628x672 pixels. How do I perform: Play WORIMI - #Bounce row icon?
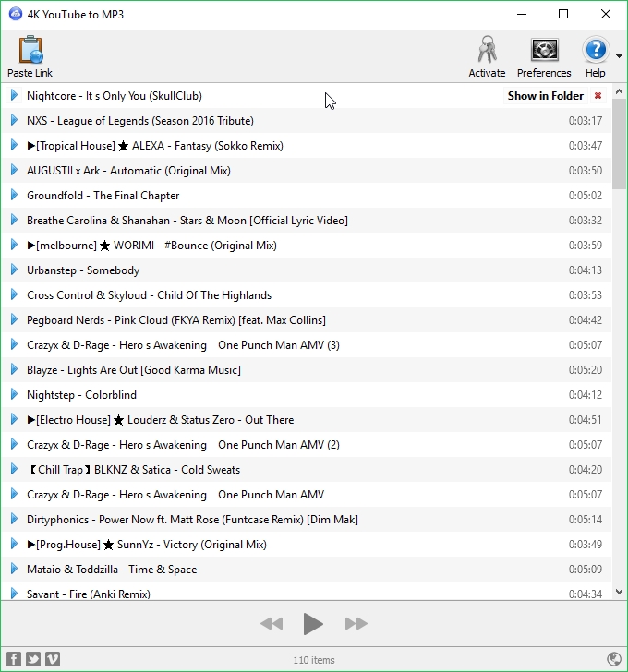pos(14,245)
